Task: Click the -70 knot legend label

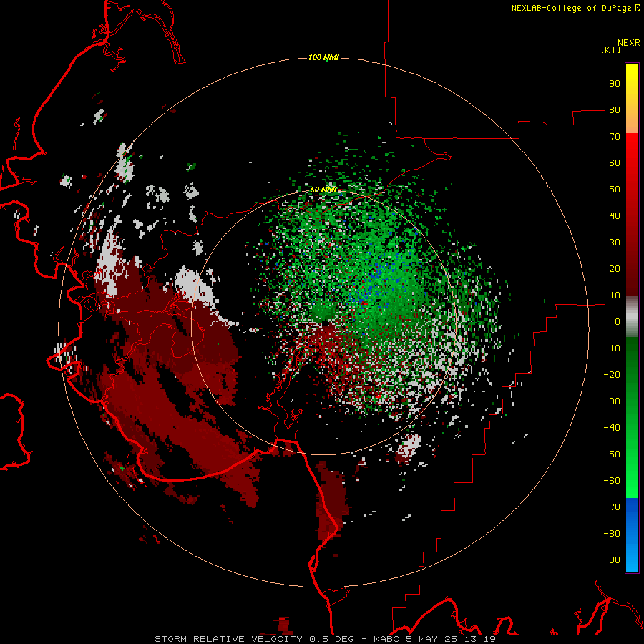Action: 612,507
